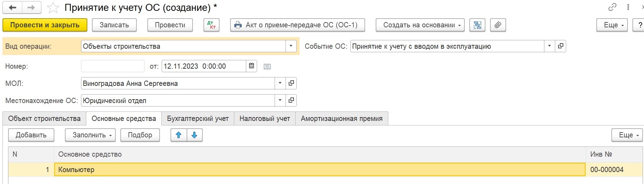The width and height of the screenshot is (644, 184).
Task: Click Местонахождение field Юридический отдел
Action: click(178, 100)
